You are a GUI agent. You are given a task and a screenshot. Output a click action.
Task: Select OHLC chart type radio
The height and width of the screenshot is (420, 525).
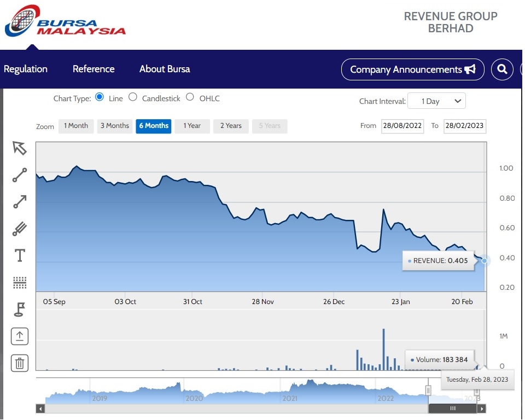pyautogui.click(x=190, y=97)
